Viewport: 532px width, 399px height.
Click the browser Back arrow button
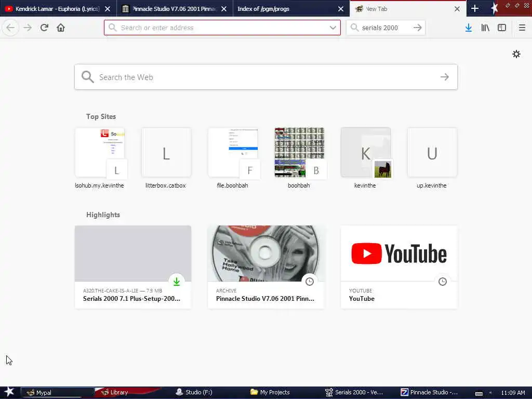click(x=10, y=28)
